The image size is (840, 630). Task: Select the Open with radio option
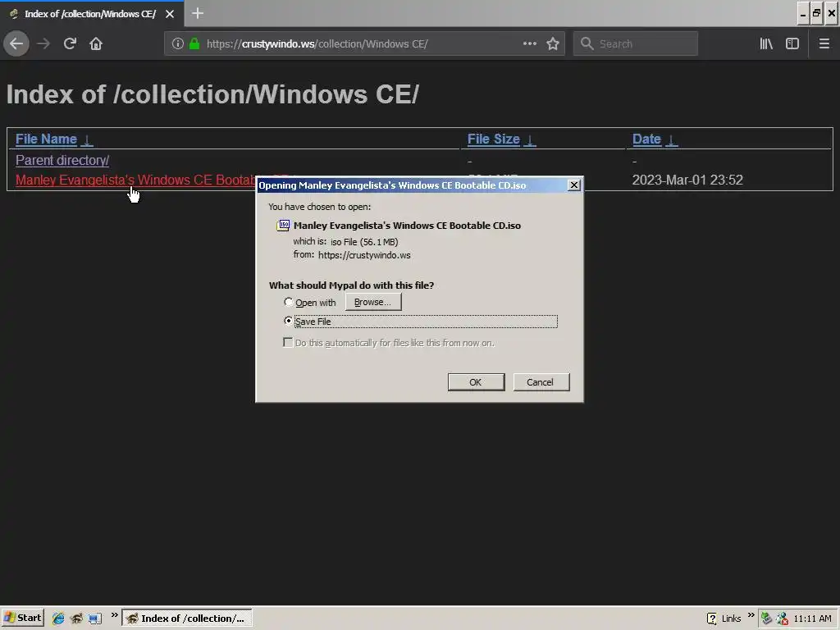coord(288,302)
